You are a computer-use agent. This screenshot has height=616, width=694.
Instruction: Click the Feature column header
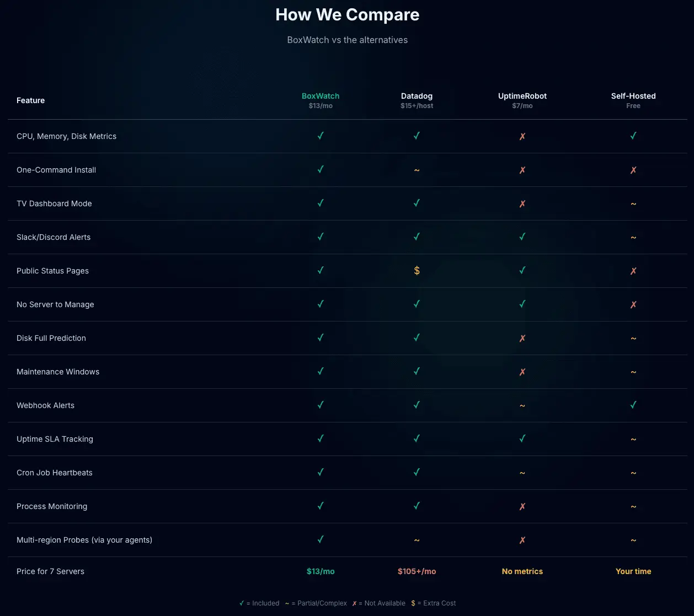coord(31,100)
